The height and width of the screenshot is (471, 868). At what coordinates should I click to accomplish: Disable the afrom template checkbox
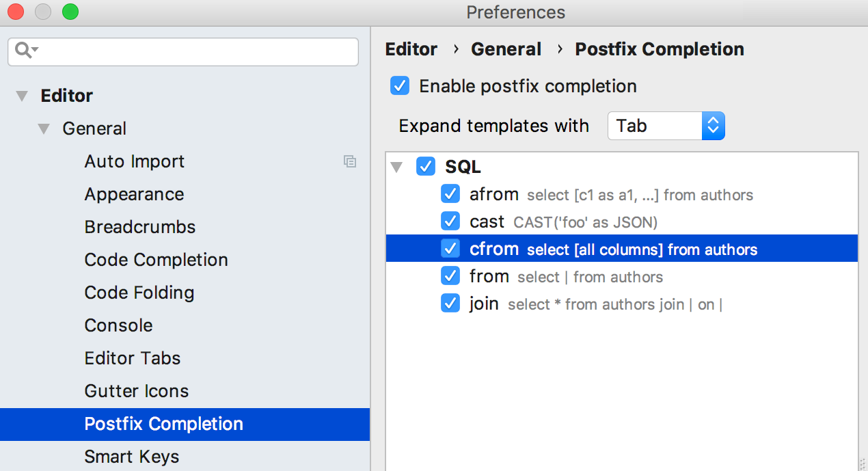click(450, 194)
